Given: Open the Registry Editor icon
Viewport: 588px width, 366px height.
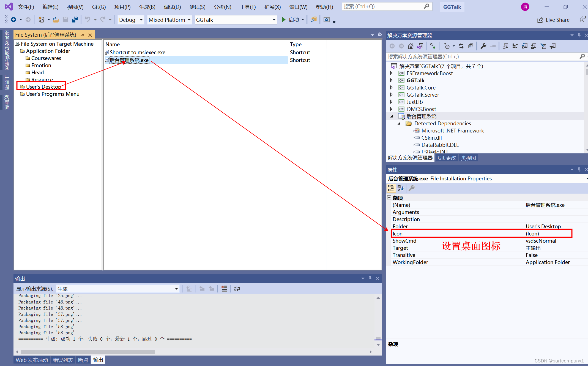Looking at the screenshot, I should [515, 46].
